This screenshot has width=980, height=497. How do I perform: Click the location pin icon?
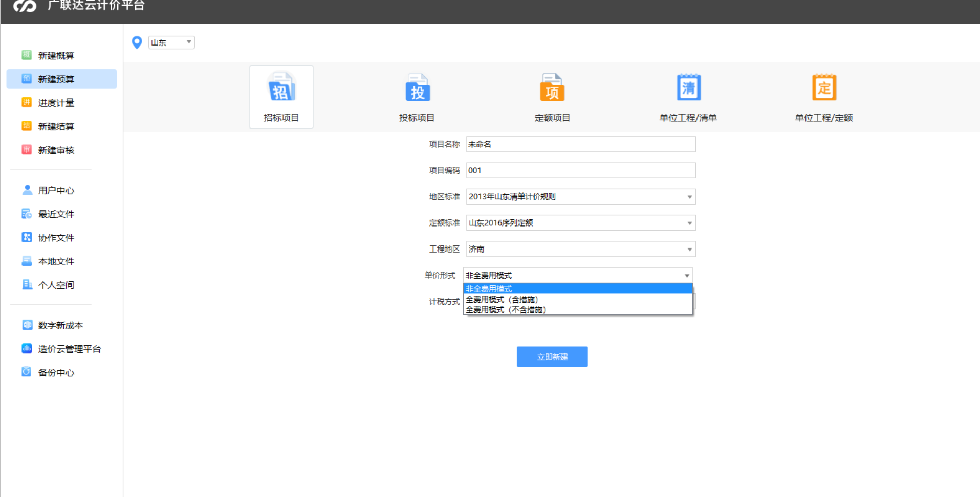137,42
